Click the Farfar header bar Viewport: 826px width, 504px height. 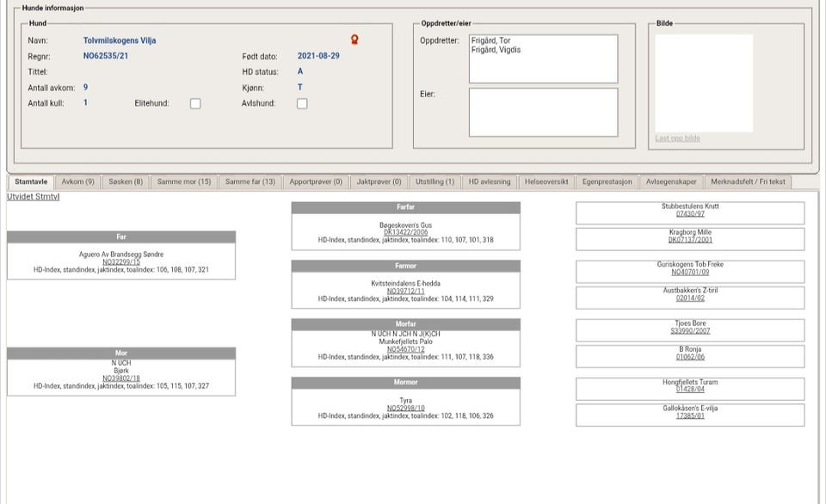[x=405, y=207]
